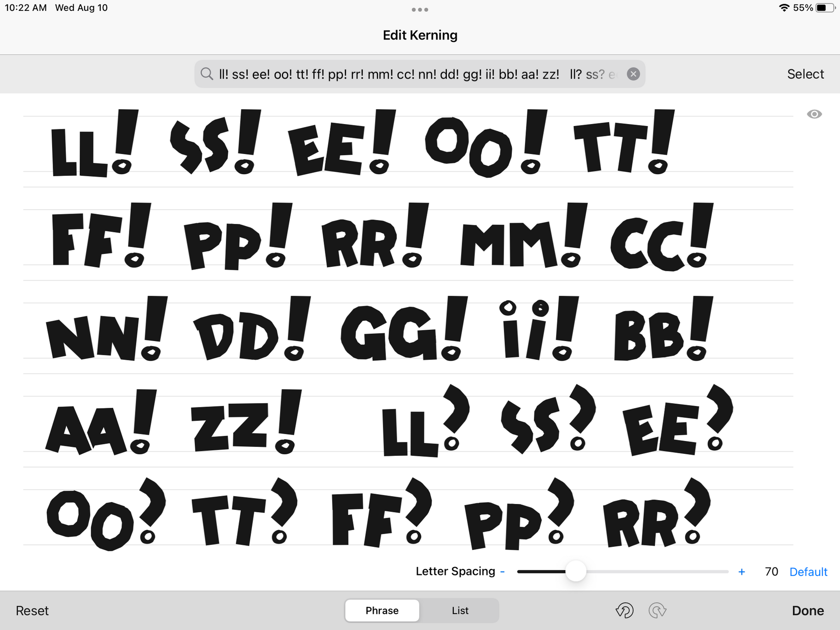Decrease letter spacing with minus button

502,571
